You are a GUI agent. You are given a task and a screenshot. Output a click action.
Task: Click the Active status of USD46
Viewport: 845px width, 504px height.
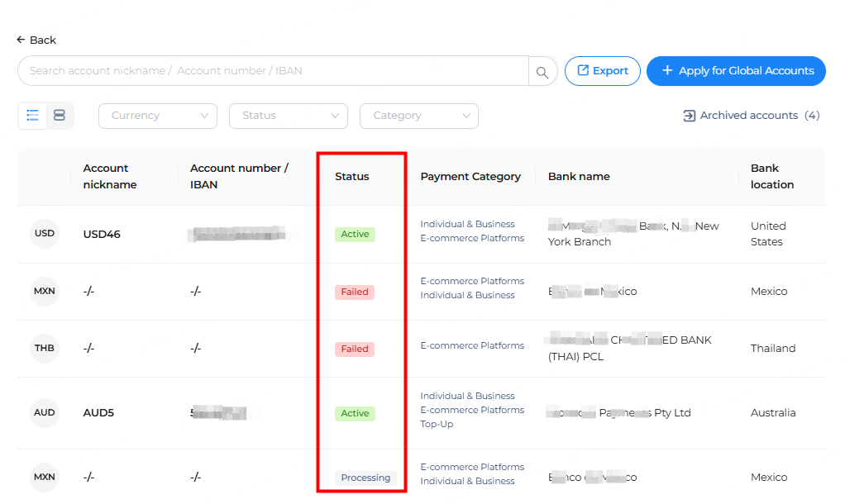point(355,234)
